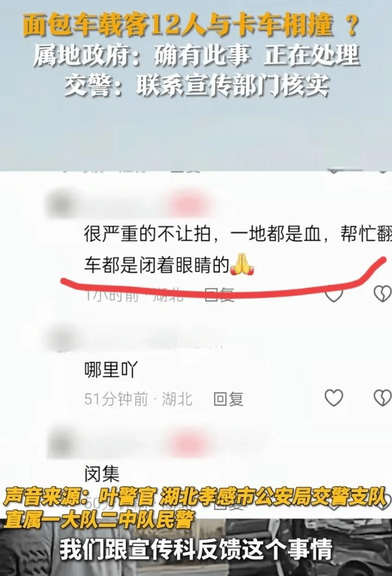This screenshot has height=576, width=392.
Task: Reply to the "哪里吖" comment via 回复
Action: coord(228,399)
